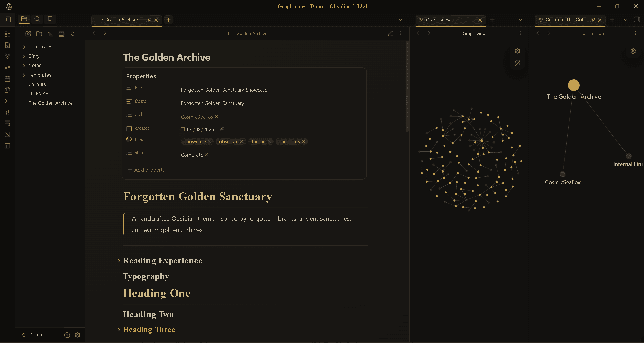Viewport: 644px width, 343px height.
Task: Open new tab next to Golden Archive
Action: click(168, 20)
